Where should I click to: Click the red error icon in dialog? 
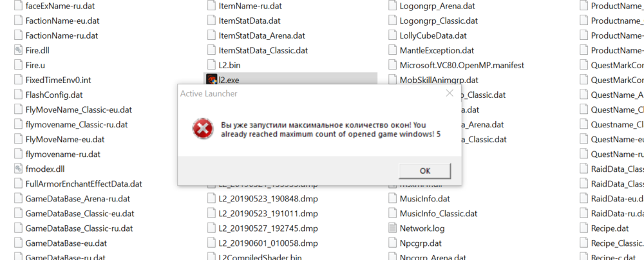point(203,129)
